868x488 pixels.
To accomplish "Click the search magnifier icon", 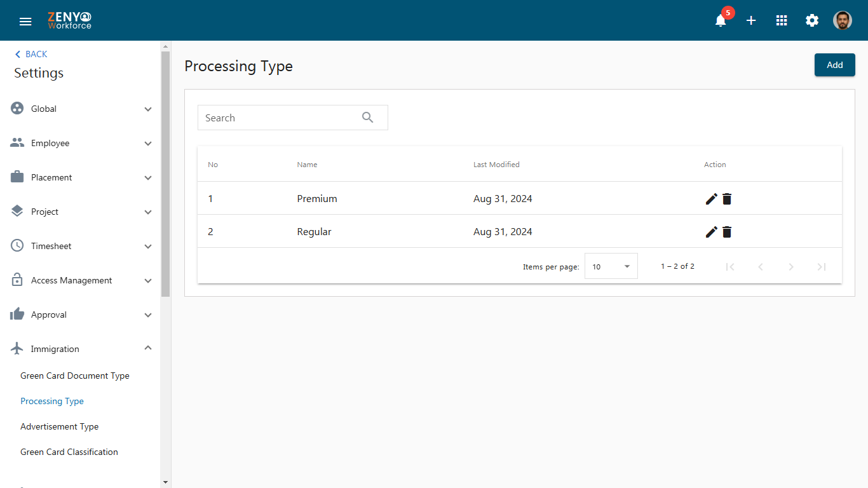I will click(x=368, y=118).
